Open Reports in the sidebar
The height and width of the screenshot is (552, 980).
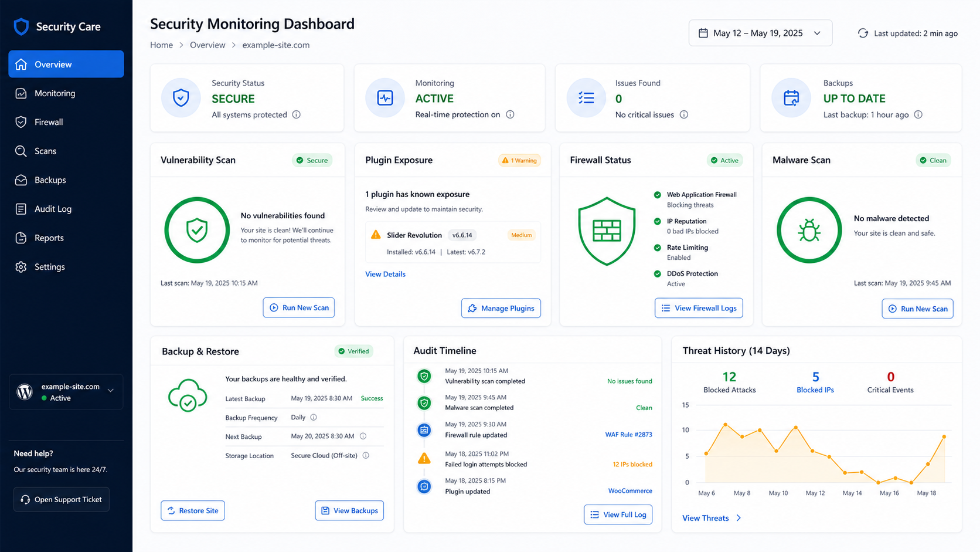(x=66, y=238)
